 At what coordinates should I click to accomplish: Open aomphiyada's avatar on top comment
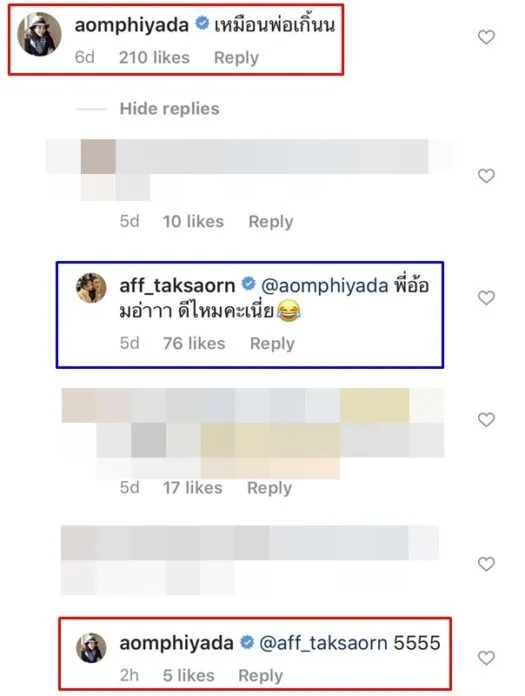pyautogui.click(x=39, y=34)
